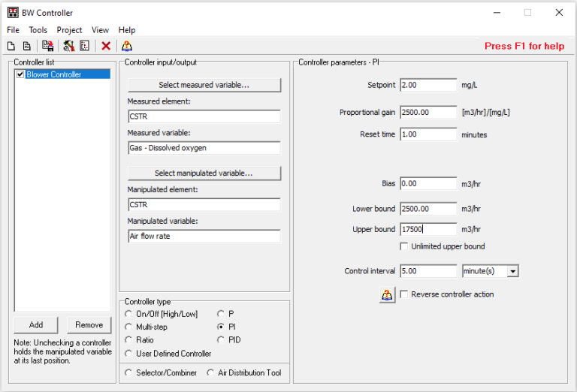577x392 pixels.
Task: Click the toolbar icon with floppy disk
Action: pyautogui.click(x=47, y=46)
